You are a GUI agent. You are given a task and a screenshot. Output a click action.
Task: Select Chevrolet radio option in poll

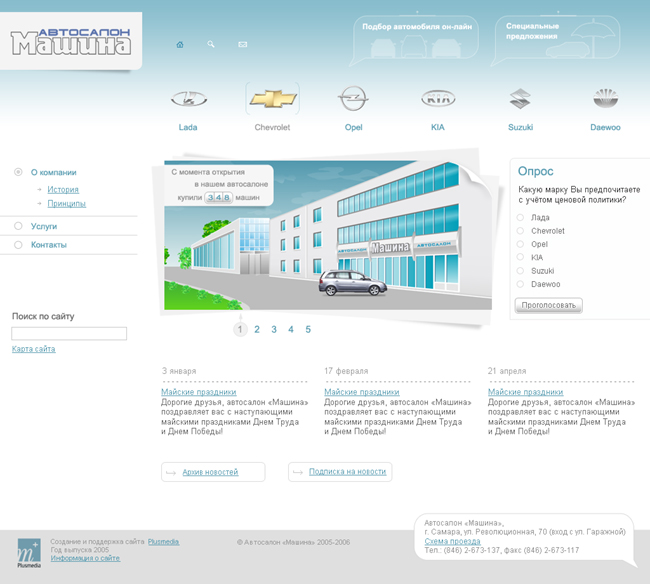click(520, 230)
